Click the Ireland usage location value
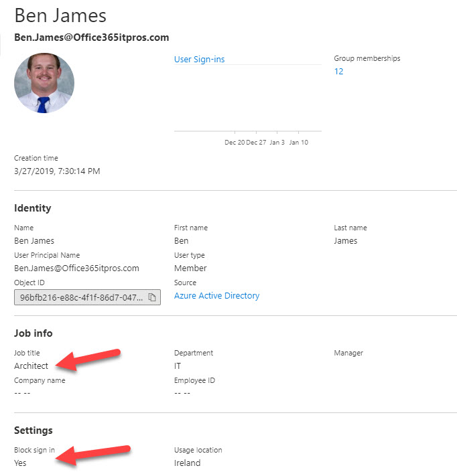This screenshot has height=476, width=457. tap(187, 463)
